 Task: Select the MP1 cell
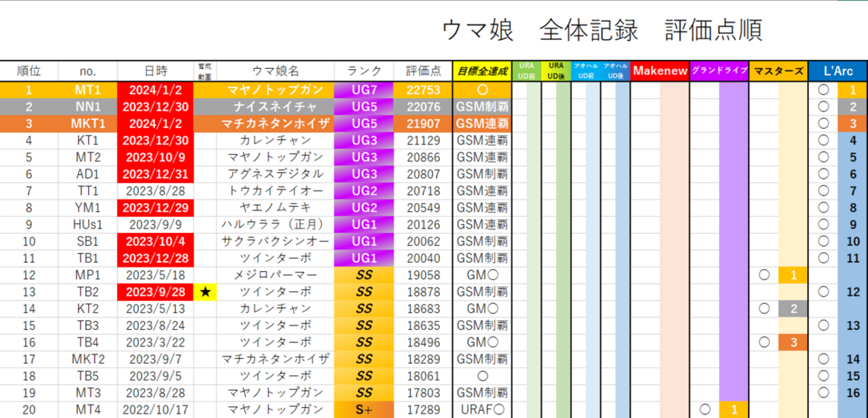point(87,274)
